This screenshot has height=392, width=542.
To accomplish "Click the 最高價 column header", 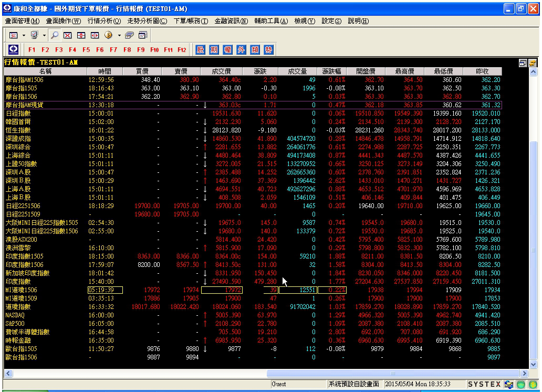I will pyautogui.click(x=404, y=71).
